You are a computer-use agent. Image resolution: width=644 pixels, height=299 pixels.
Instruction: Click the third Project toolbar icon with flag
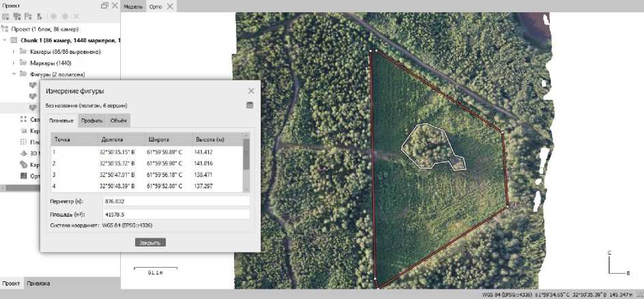tap(28, 17)
